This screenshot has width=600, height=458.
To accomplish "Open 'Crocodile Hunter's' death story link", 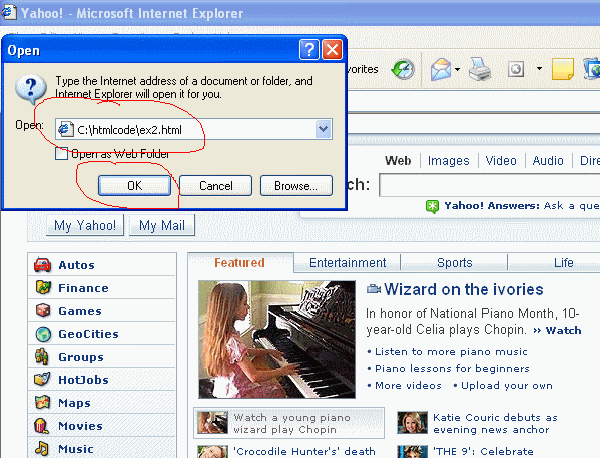I will coord(305,451).
